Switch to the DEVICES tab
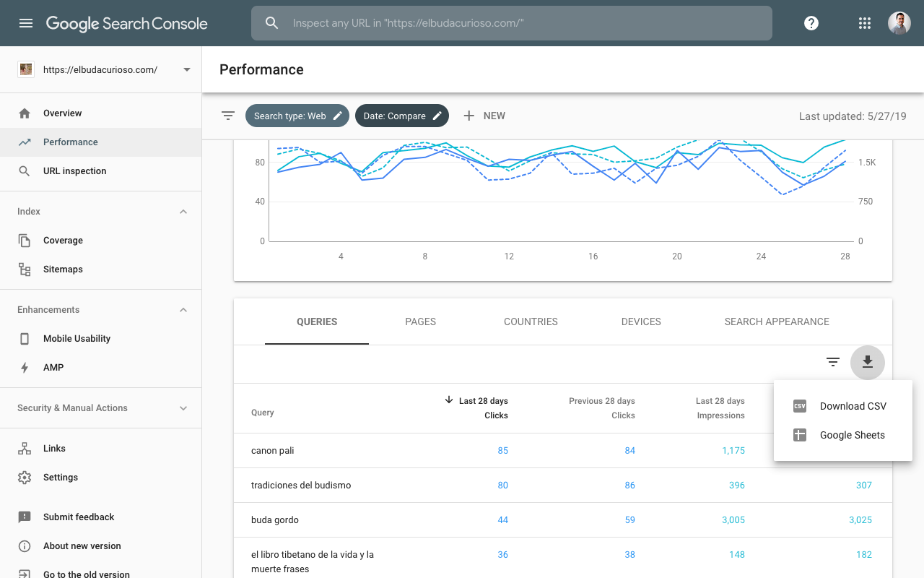 click(641, 322)
